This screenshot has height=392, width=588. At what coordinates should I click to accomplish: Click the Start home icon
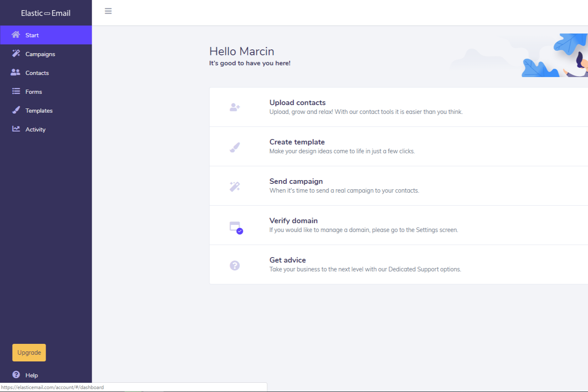(x=15, y=35)
